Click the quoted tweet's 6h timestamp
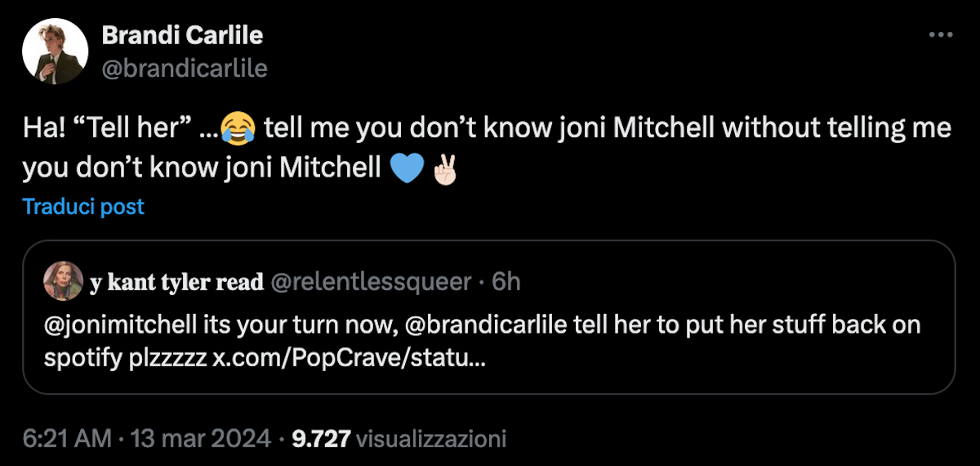This screenshot has width=980, height=466. point(507,282)
